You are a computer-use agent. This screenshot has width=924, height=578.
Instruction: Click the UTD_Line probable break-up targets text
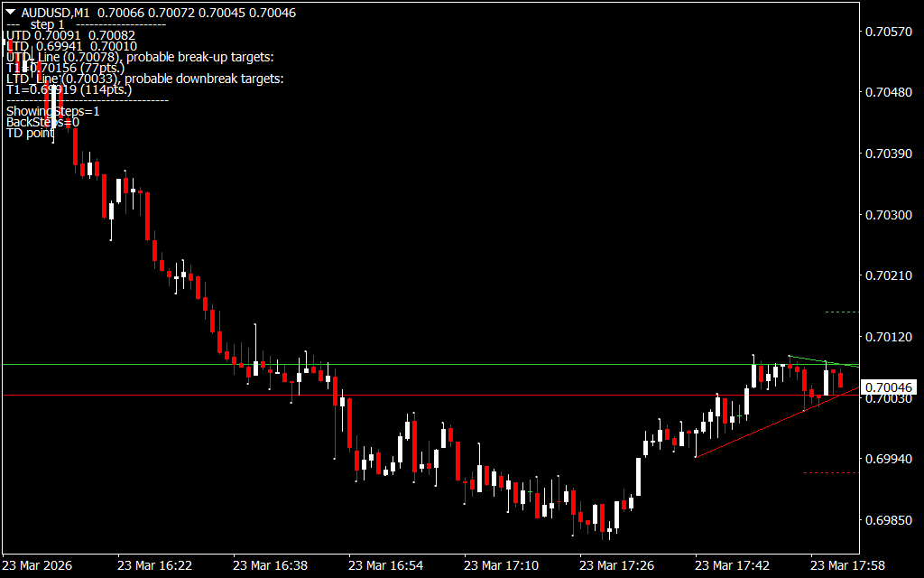[140, 57]
